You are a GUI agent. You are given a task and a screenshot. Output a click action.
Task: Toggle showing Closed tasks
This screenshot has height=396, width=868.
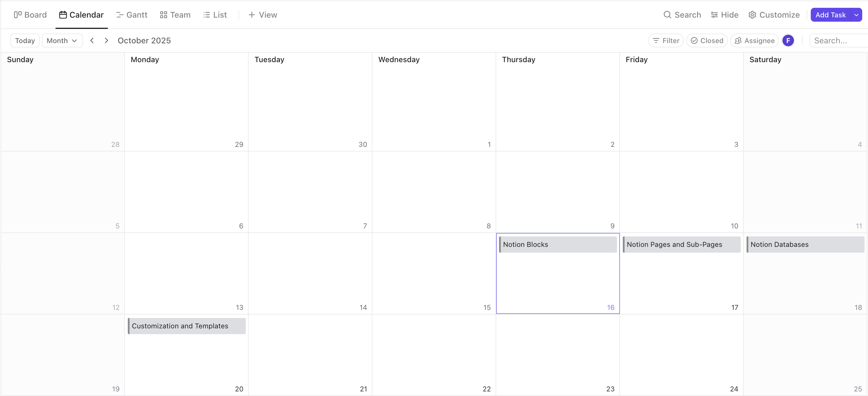707,41
